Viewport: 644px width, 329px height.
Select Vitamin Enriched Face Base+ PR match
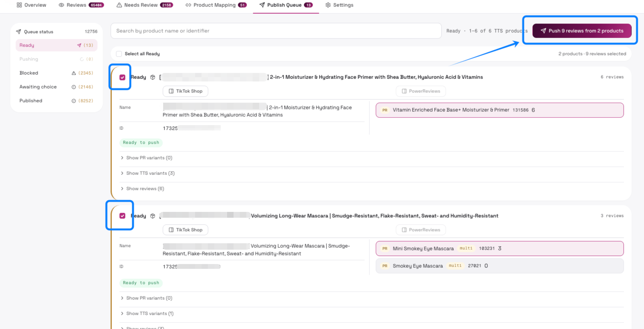pos(500,110)
